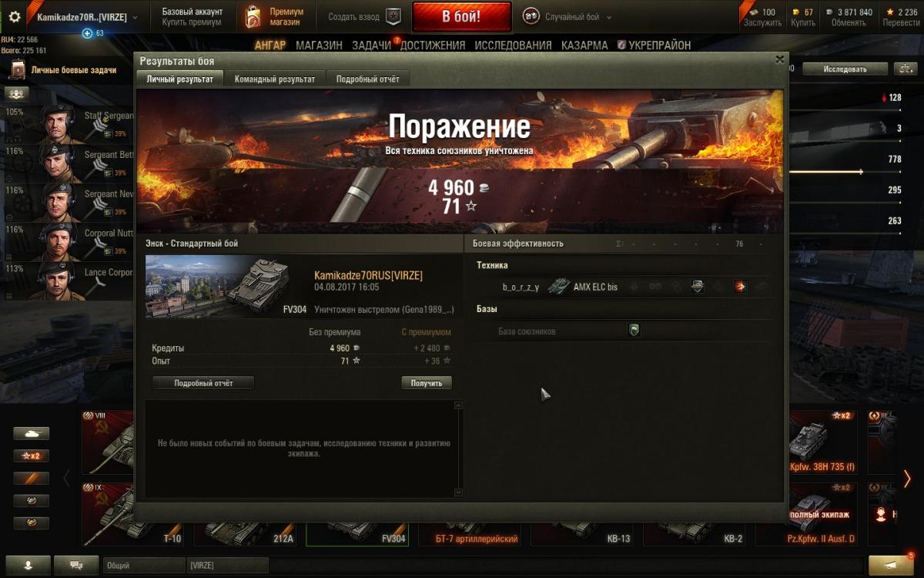Click the create platoon icon
Screen dimensions: 924x578
click(x=393, y=16)
